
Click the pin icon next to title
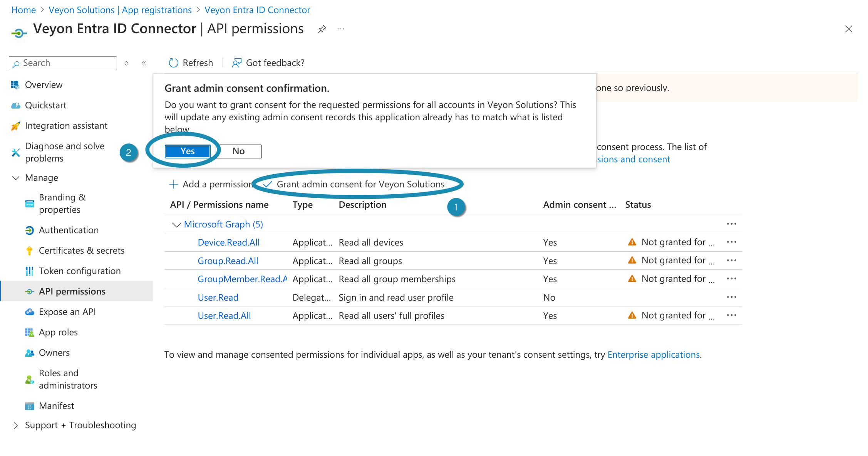322,29
